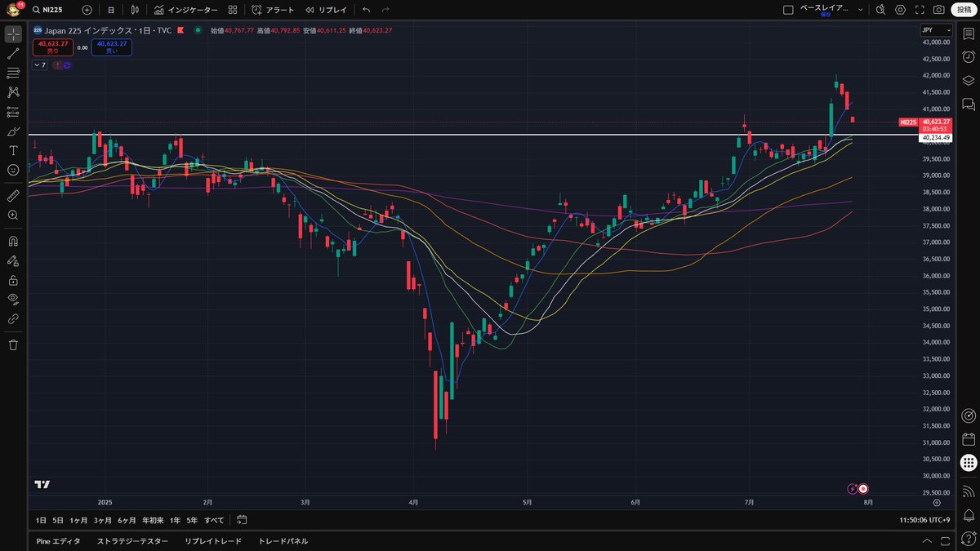Open the forecasting and measurement tools

point(13,112)
